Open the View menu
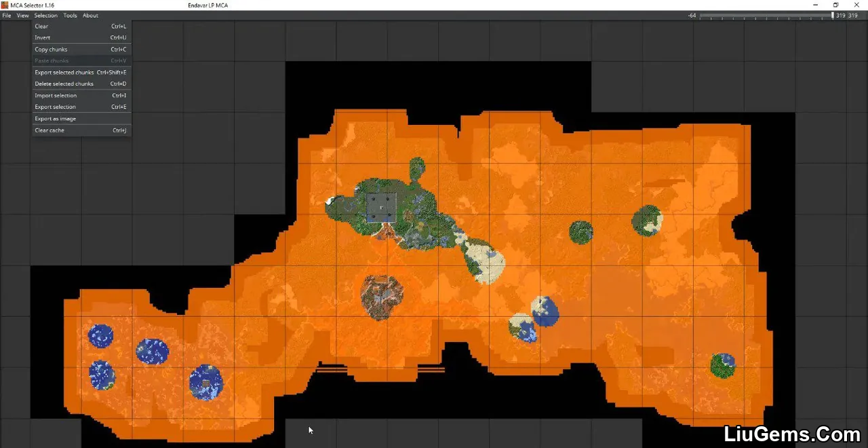 tap(23, 16)
